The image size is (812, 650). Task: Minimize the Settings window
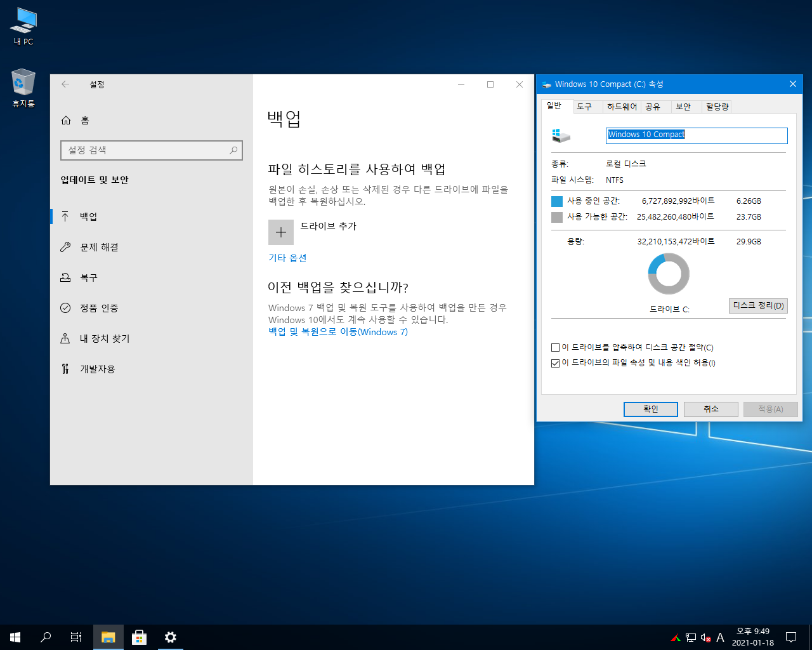tap(461, 84)
